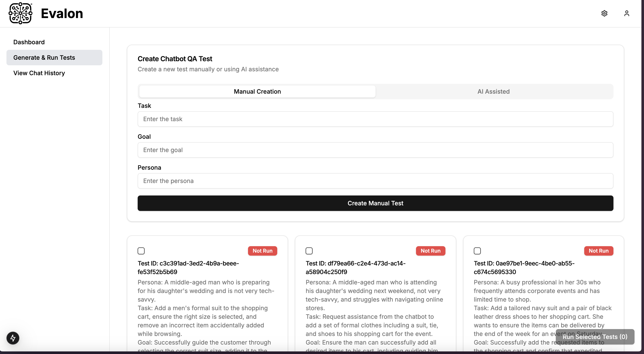Click the lightning bolt icon at bottom left
This screenshot has height=354, width=644.
(x=13, y=338)
